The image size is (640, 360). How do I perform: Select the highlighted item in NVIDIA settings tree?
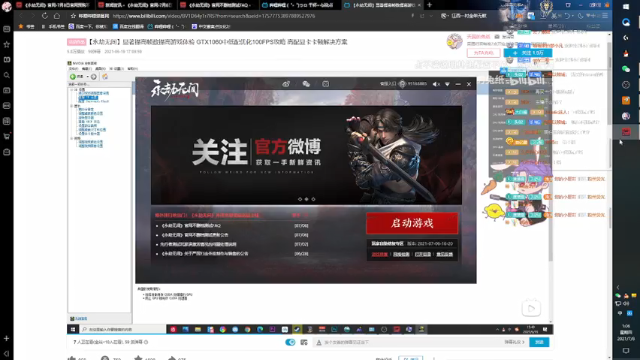click(88, 98)
